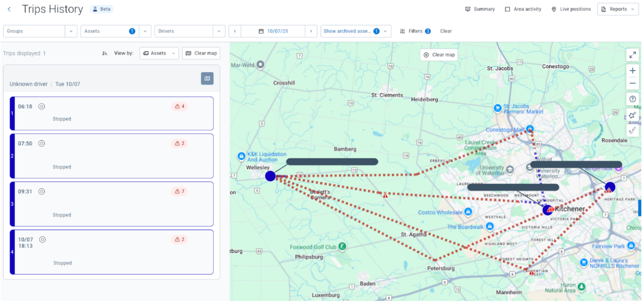The height and width of the screenshot is (303, 644).
Task: Switch to Summary view
Action: click(480, 9)
